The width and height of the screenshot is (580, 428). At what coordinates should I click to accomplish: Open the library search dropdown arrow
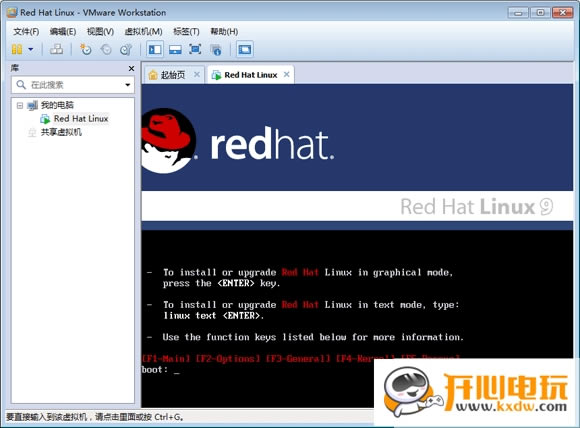[128, 85]
